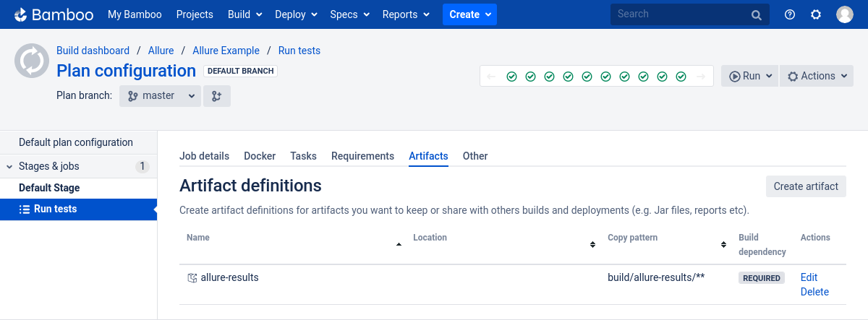Open the Run tests breadcrumb link
This screenshot has height=320, width=868.
tap(299, 51)
